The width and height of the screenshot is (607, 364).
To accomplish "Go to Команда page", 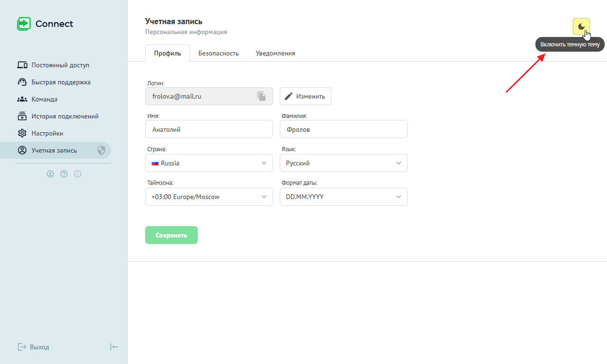I will pyautogui.click(x=44, y=99).
